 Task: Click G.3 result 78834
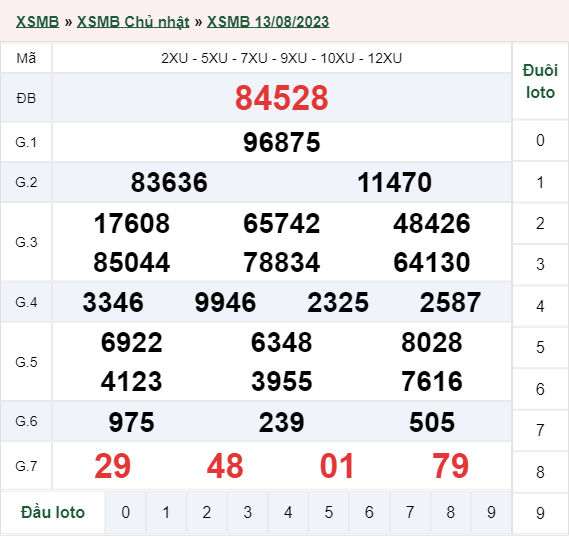[282, 262]
